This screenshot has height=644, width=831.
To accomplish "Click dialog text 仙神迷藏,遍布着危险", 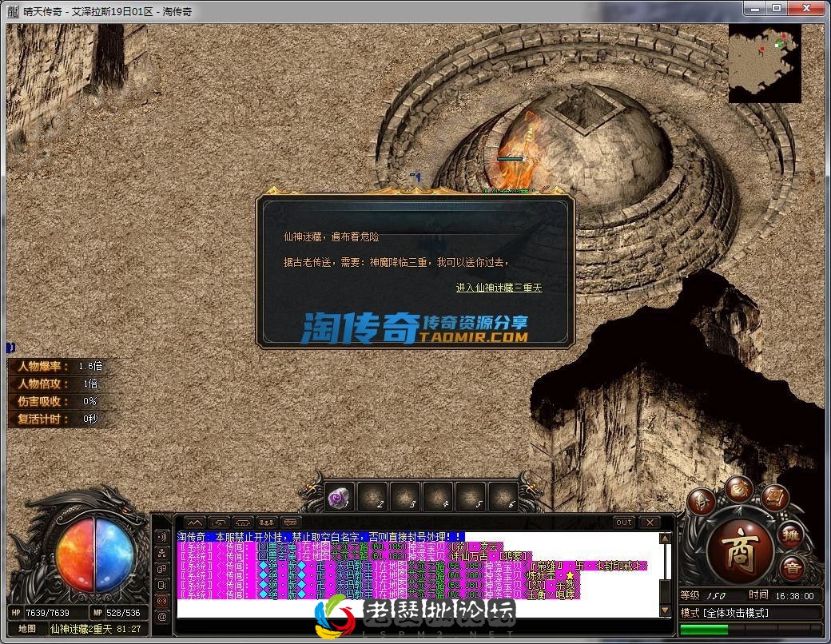I will pos(332,237).
